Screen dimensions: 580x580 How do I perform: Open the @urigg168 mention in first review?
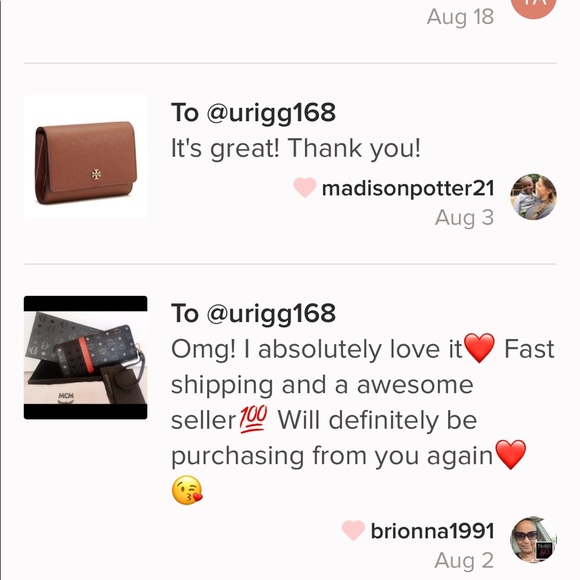click(271, 112)
